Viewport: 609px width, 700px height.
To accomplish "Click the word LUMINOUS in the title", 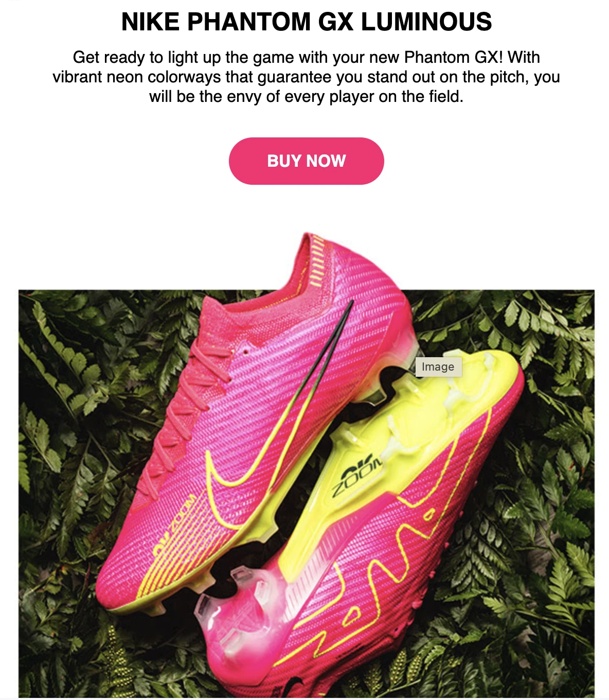I will (426, 22).
